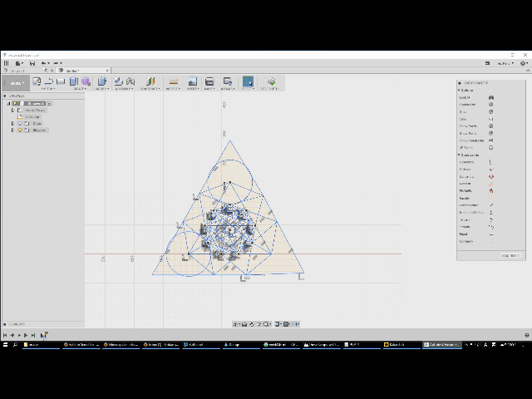Toggle the Show Profile checkbox
The height and width of the screenshot is (399, 532).
(491, 126)
